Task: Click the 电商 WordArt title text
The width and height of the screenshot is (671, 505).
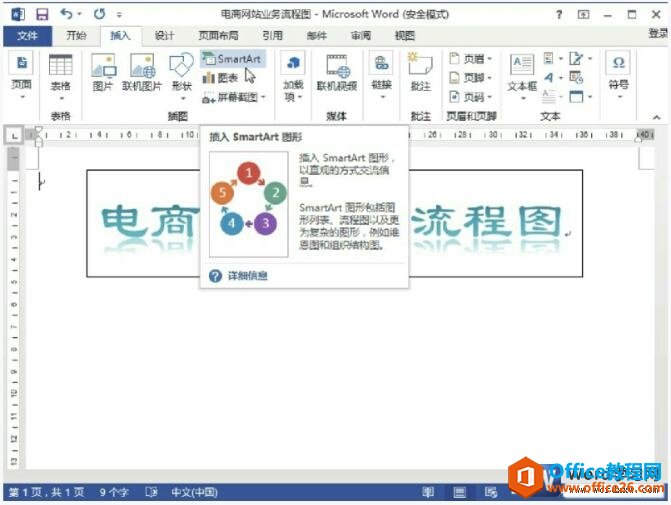Action: click(150, 221)
